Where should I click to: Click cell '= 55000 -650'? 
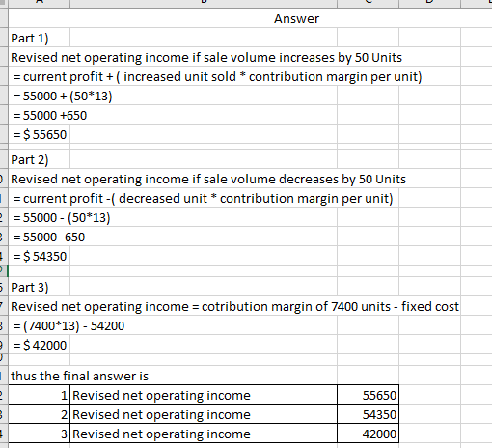[49, 237]
